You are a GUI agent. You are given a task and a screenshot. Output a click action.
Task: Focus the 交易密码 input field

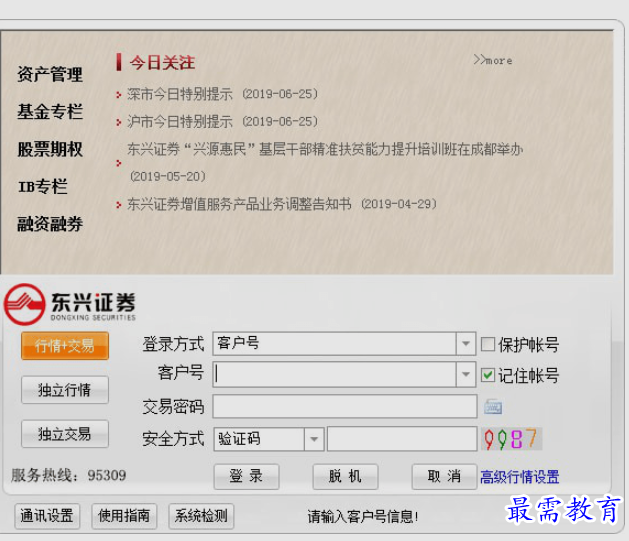tap(345, 406)
